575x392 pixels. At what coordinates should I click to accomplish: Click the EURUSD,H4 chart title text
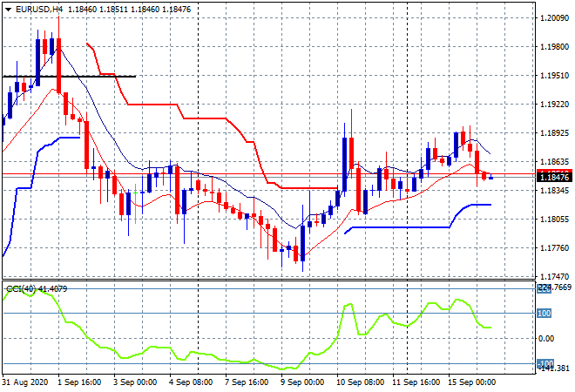(39, 10)
